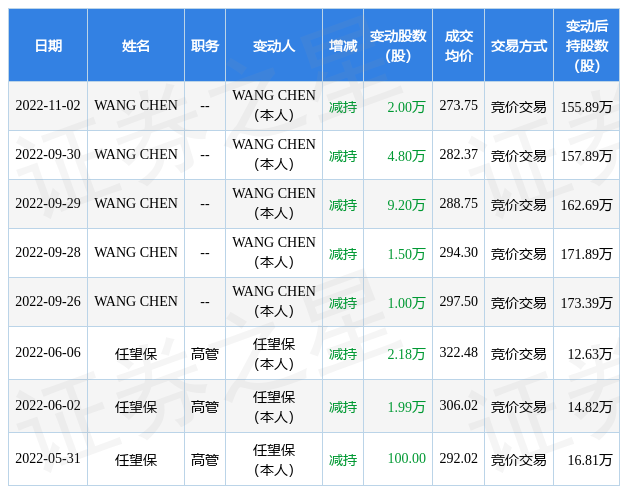Viewport: 620px width, 494px height.
Task: Click 竞价交易 in the 2022-05-31 row
Action: 519,460
